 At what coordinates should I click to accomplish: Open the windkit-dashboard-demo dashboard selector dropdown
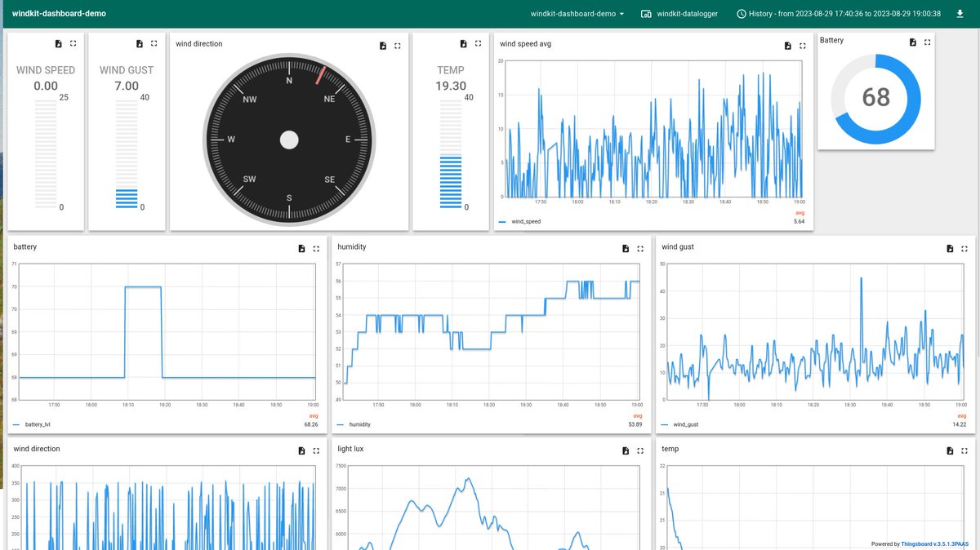tap(577, 14)
